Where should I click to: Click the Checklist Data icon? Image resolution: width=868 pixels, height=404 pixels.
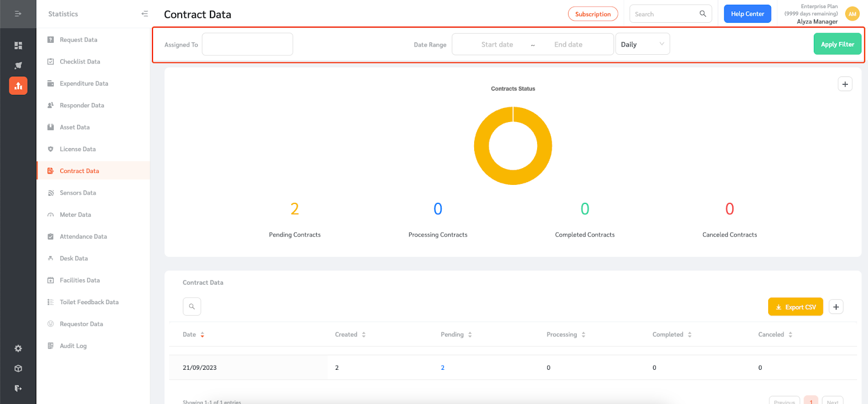pos(50,61)
